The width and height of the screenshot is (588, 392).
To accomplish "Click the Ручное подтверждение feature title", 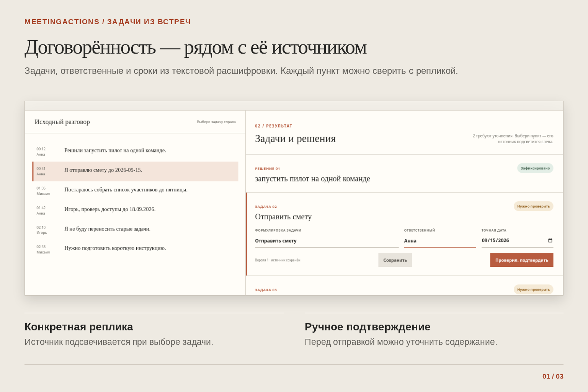I will click(x=367, y=327).
